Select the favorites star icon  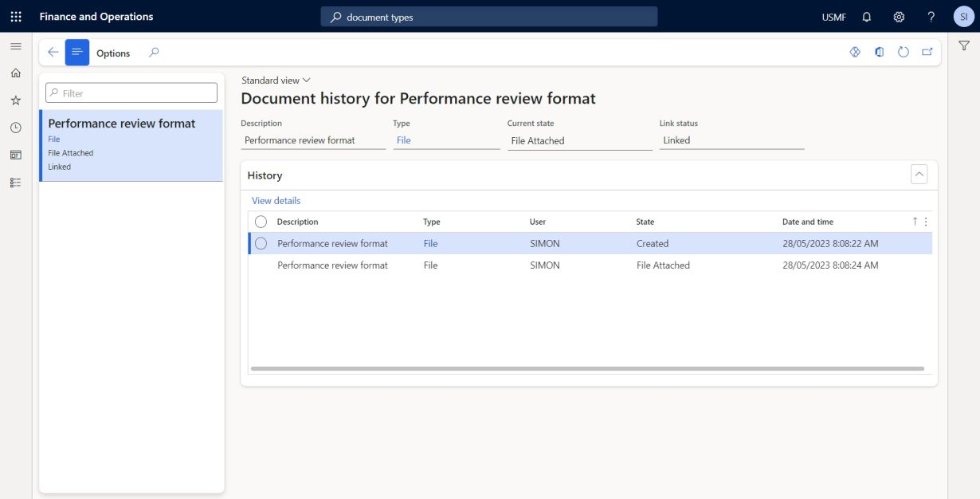click(15, 100)
